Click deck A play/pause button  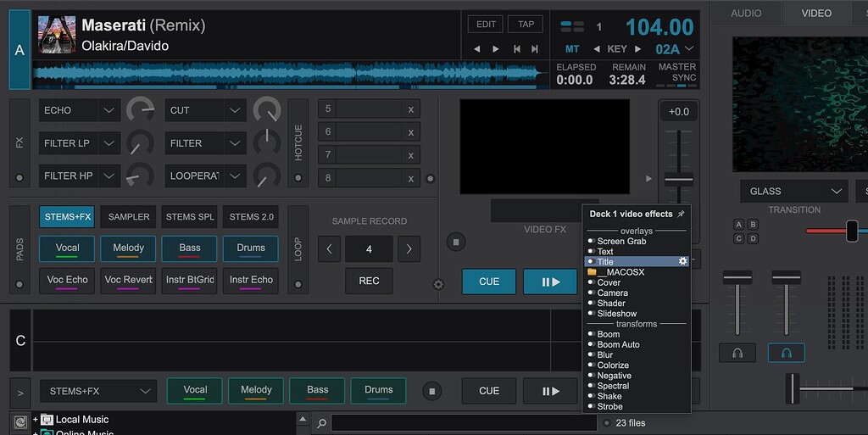[x=550, y=282]
